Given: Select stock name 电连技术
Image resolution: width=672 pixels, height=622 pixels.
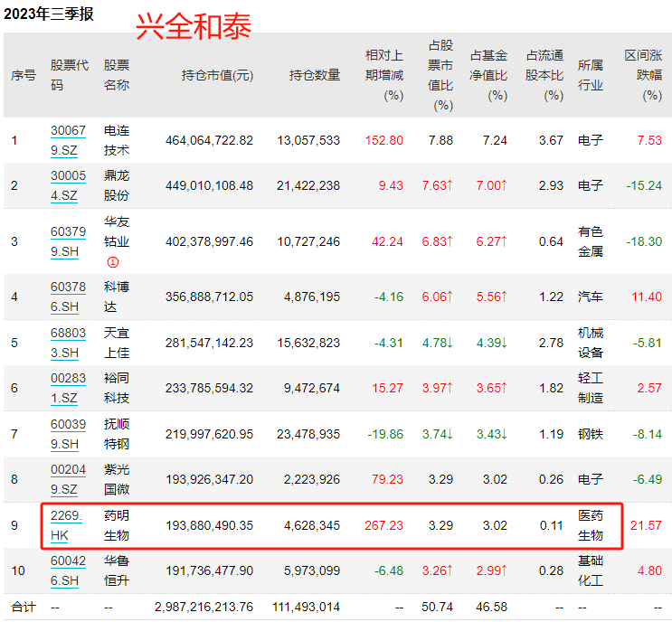Looking at the screenshot, I should coord(116,140).
